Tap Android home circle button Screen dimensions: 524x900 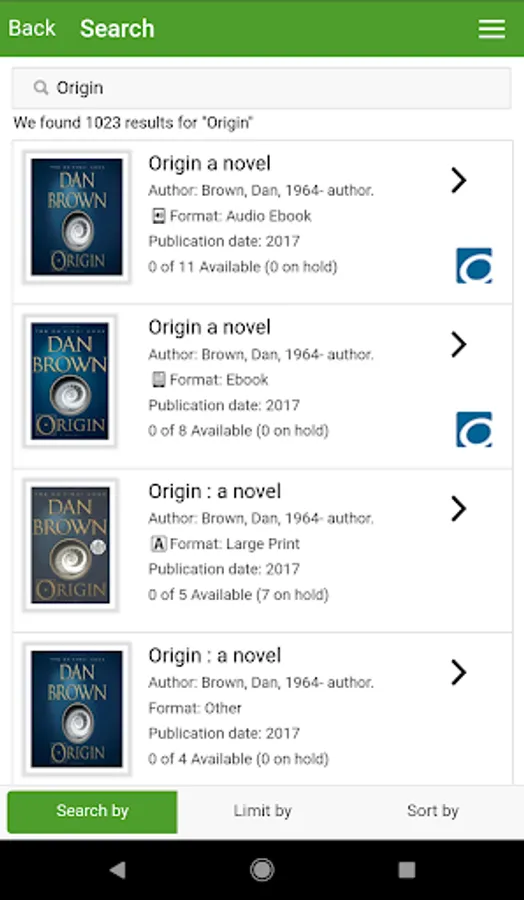(262, 870)
